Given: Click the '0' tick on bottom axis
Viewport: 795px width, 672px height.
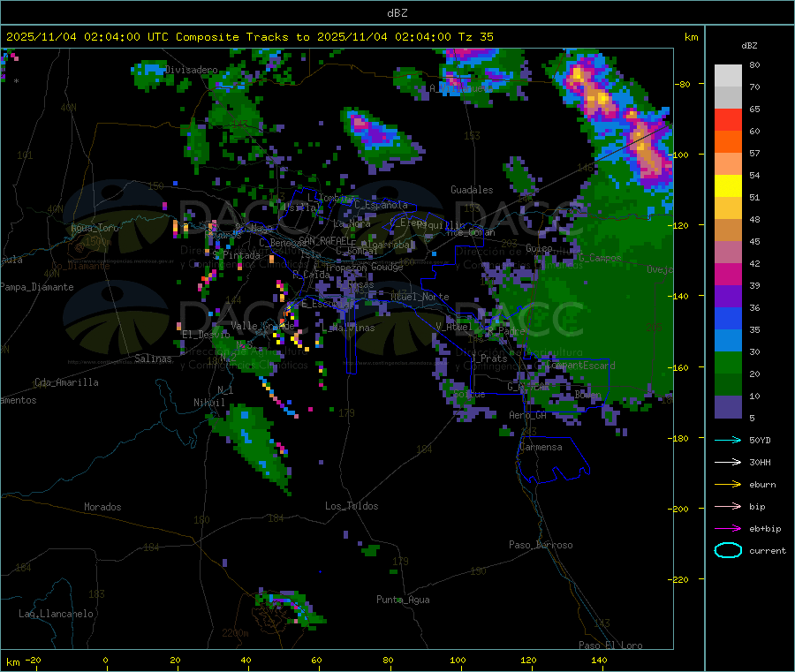Looking at the screenshot, I should click(x=105, y=660).
